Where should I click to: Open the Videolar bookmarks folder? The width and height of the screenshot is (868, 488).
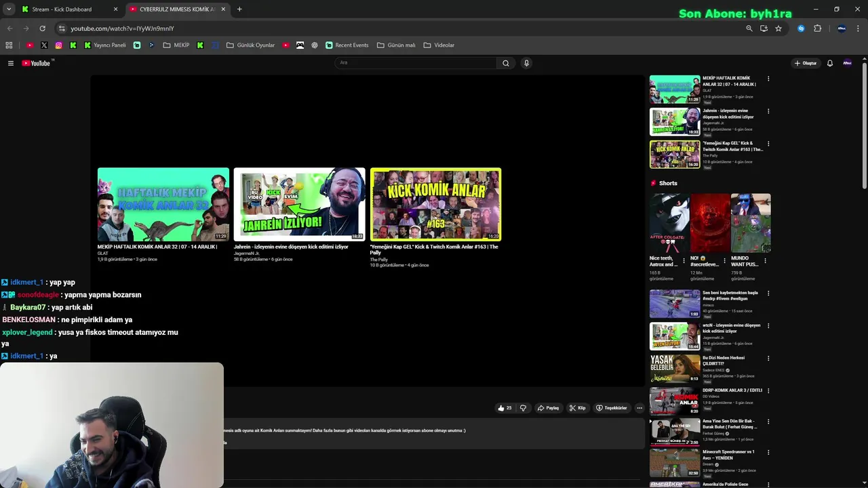(439, 45)
